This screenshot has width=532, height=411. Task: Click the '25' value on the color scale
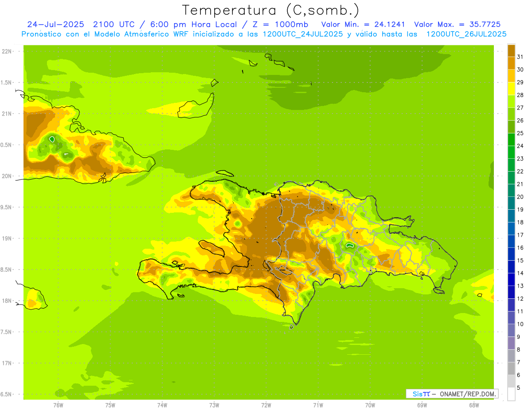coord(520,133)
